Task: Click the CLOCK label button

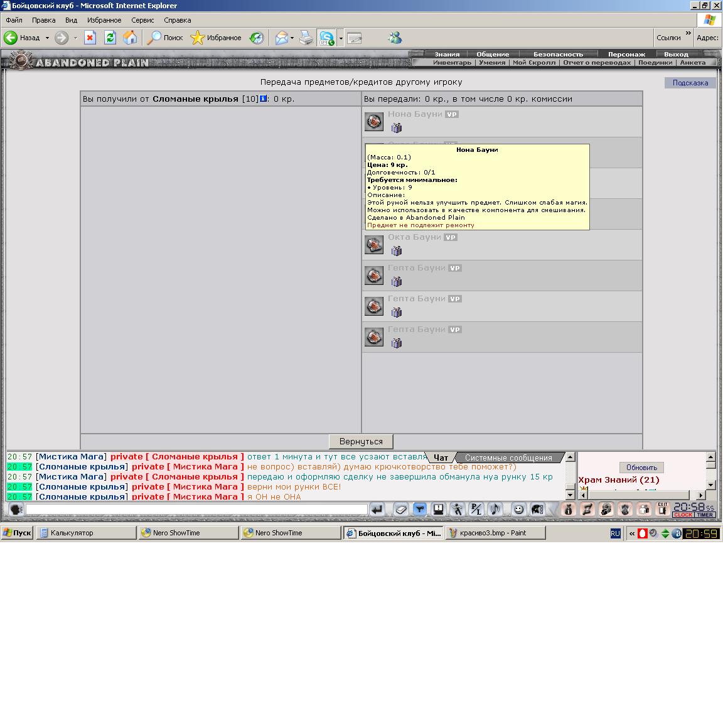Action: [683, 515]
